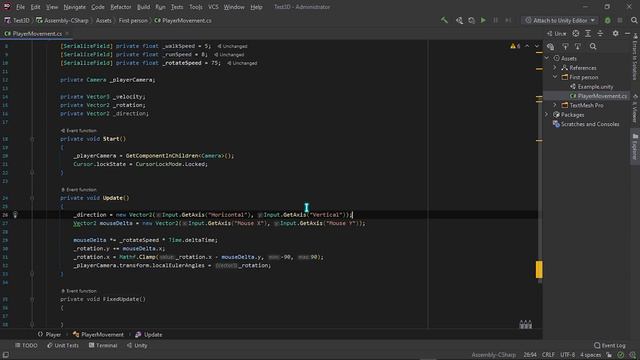Click the Expand All icon in Explorer
Image resolution: width=640 pixels, height=360 pixels.
pos(588,33)
